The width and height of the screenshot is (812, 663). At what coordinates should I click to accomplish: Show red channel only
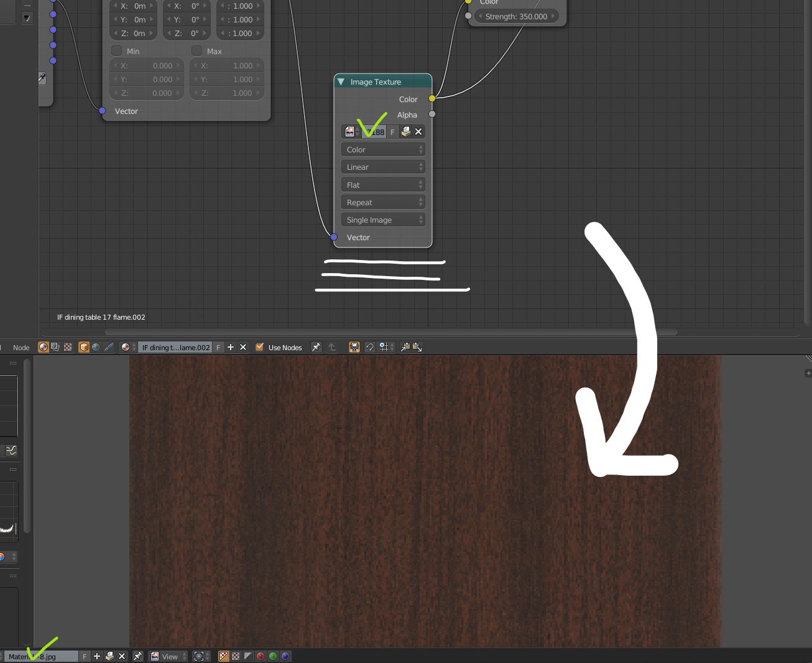coord(261,656)
